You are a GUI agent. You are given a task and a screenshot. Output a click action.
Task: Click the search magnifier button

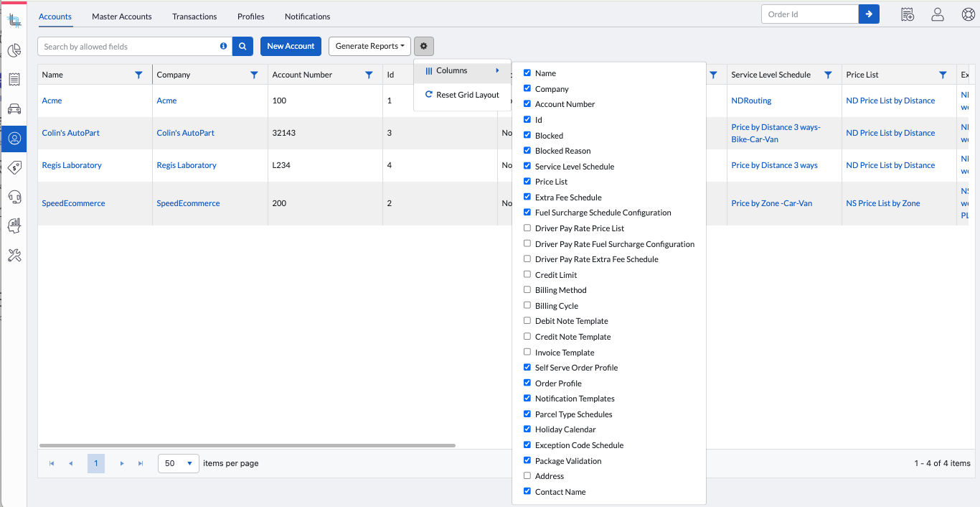pos(242,46)
